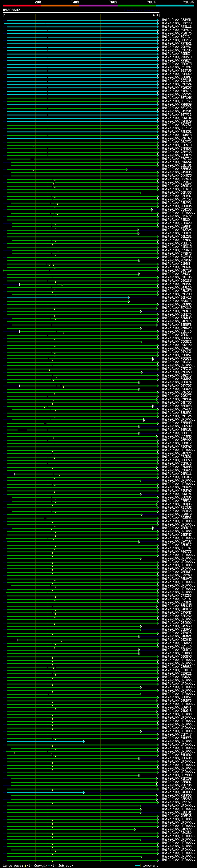Click the cyan alignment bar for UniRef100_B6K013
The height and width of the screenshot is (868, 197).
point(68,297)
